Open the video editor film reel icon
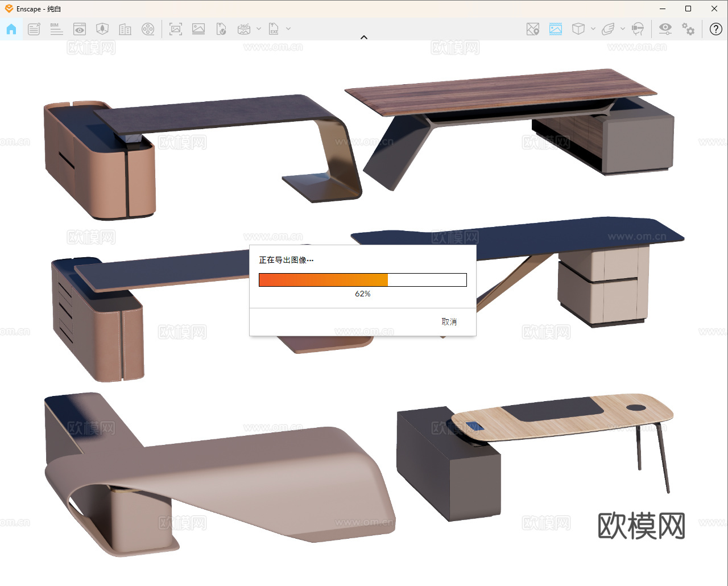The width and height of the screenshot is (728, 586). [x=148, y=29]
